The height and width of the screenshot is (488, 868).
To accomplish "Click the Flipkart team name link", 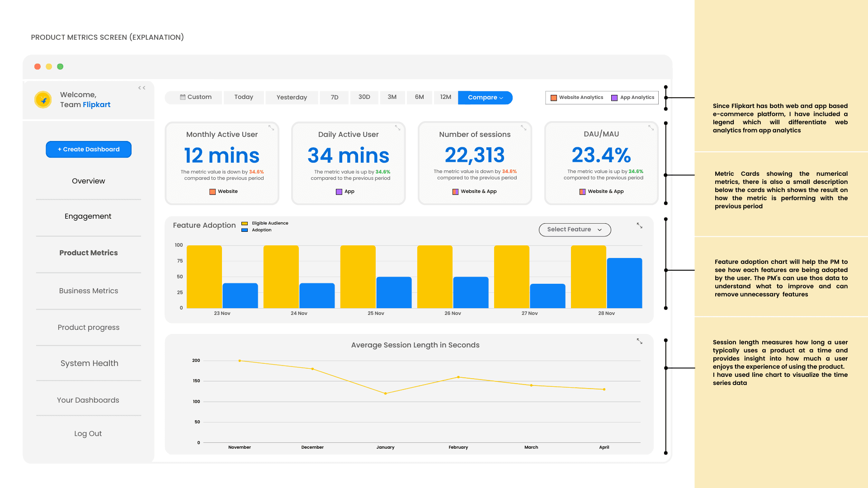I will [97, 105].
